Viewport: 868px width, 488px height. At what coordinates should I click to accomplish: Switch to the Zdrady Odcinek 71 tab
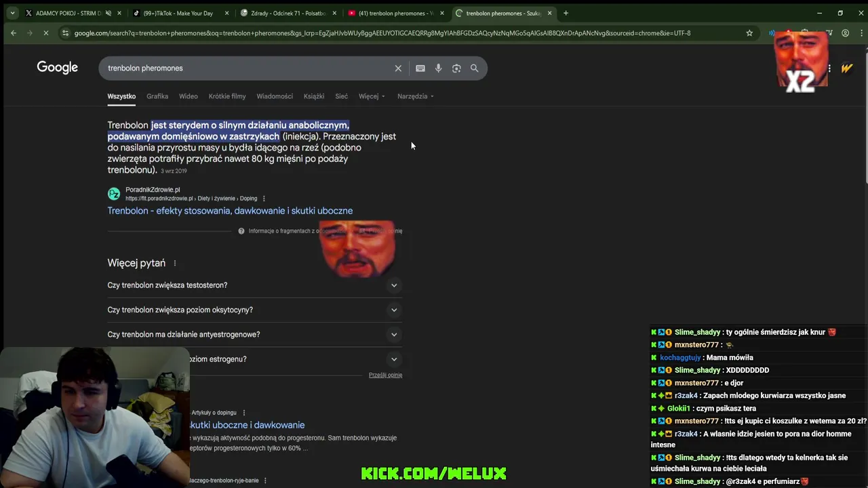click(x=288, y=13)
